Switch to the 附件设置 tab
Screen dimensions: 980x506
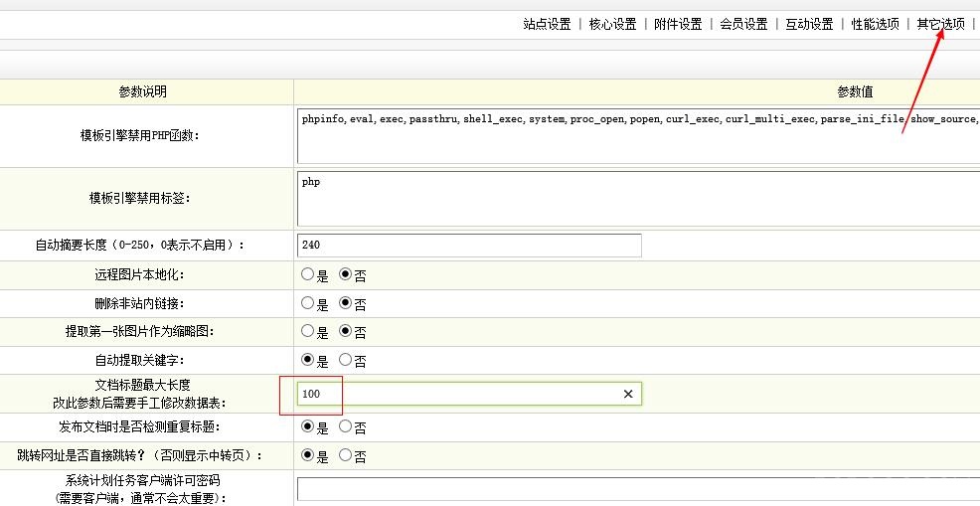678,25
